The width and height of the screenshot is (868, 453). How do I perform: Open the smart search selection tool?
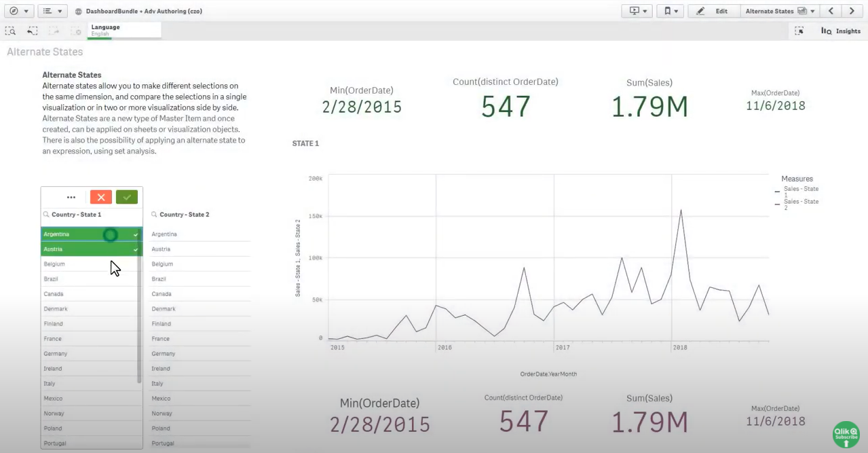[10, 31]
